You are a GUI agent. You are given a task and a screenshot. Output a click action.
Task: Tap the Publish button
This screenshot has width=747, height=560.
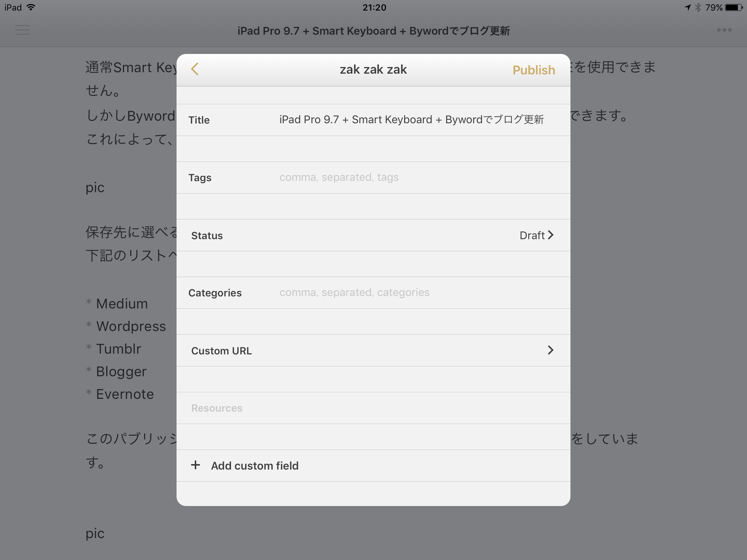click(x=534, y=70)
